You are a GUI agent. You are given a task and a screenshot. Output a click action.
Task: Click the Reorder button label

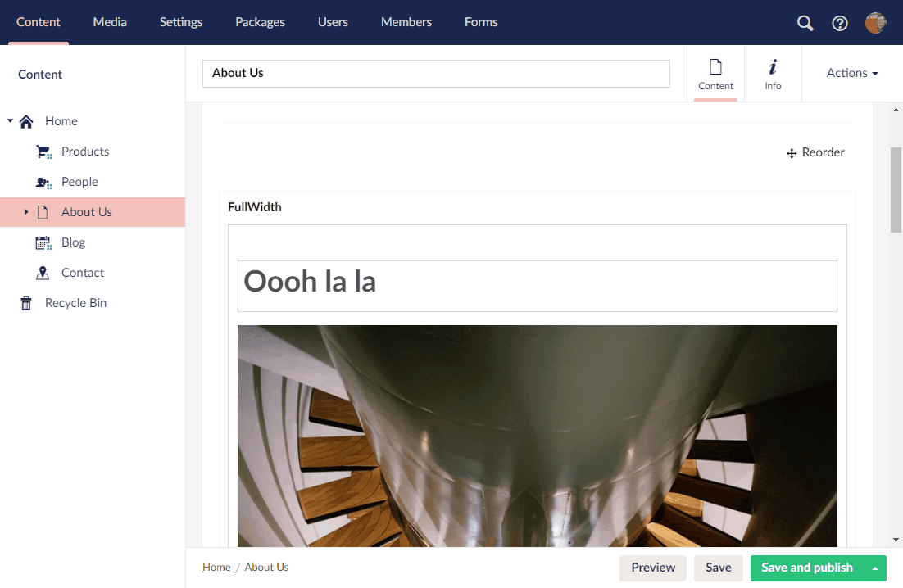(x=823, y=152)
